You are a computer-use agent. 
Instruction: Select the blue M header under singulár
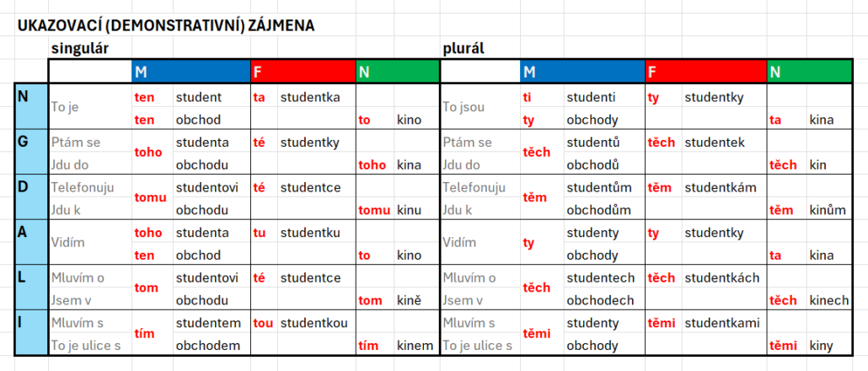[191, 72]
